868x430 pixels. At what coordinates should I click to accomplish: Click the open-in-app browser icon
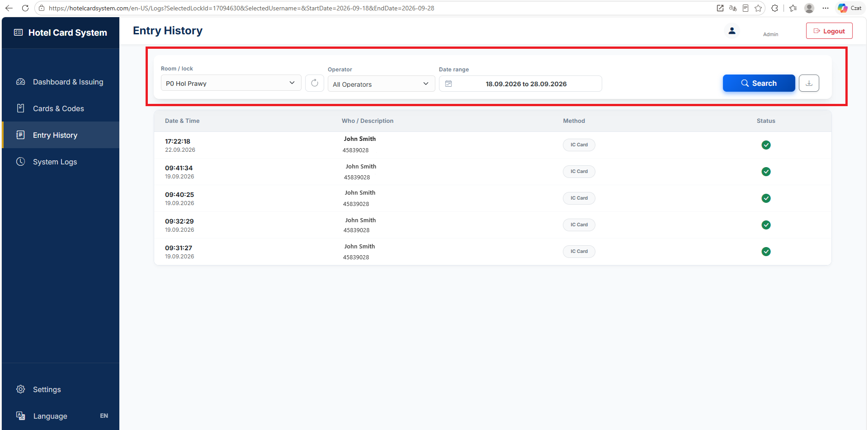pyautogui.click(x=720, y=8)
